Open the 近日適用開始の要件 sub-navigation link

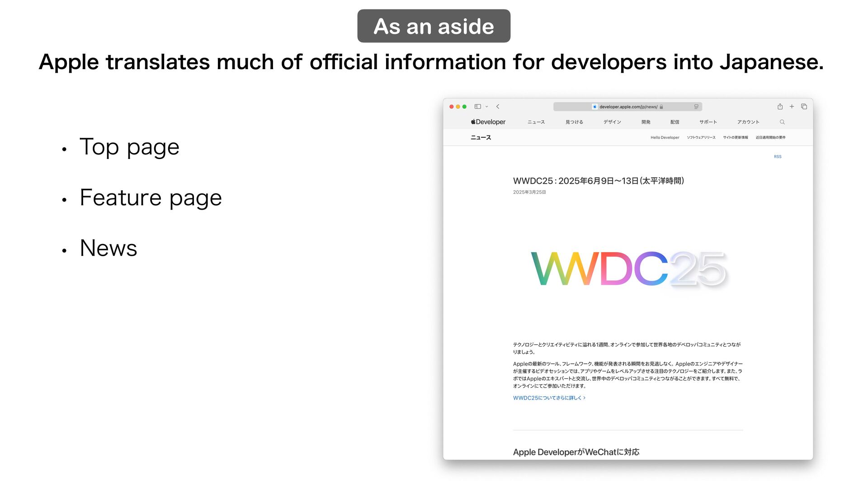pos(770,137)
